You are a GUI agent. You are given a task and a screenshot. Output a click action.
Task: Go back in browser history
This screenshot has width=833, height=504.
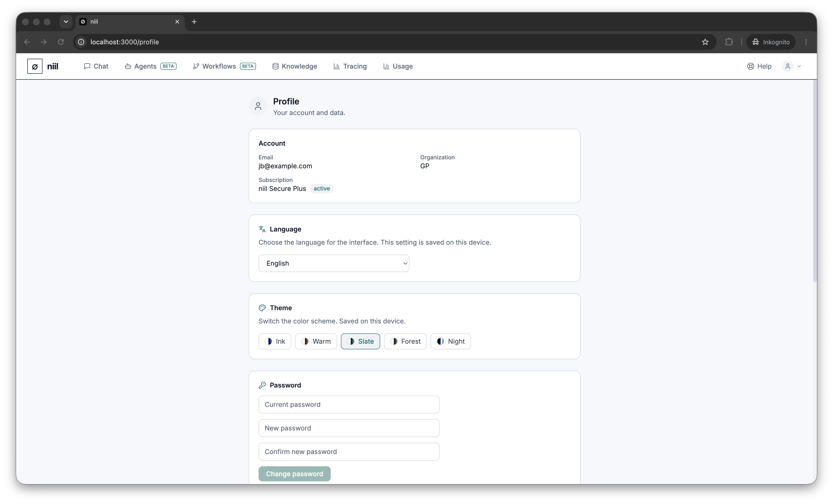click(27, 42)
